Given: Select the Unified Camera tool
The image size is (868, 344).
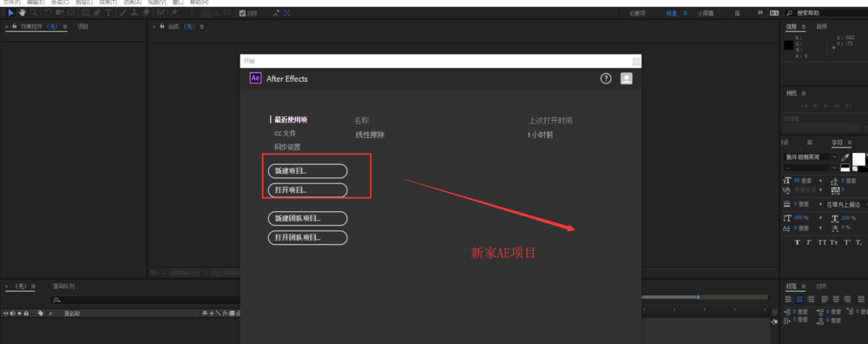Looking at the screenshot, I should point(60,12).
